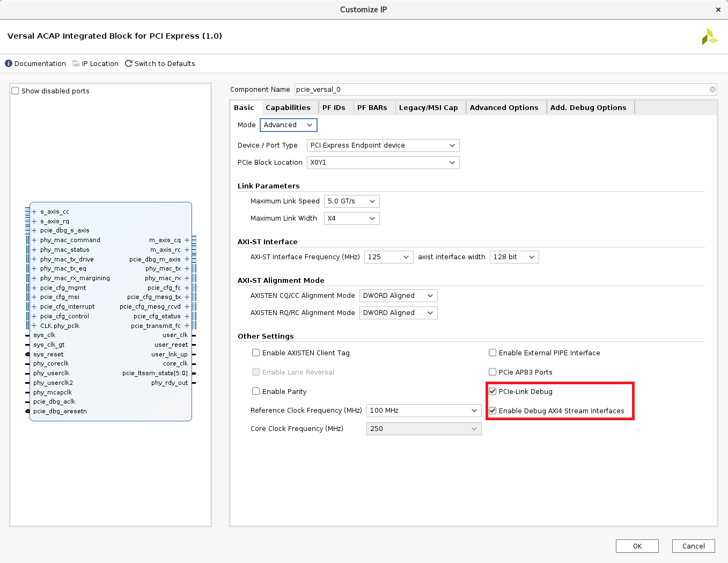Image resolution: width=728 pixels, height=563 pixels.
Task: Expand the phy_mac_tx output port
Action: point(187,269)
